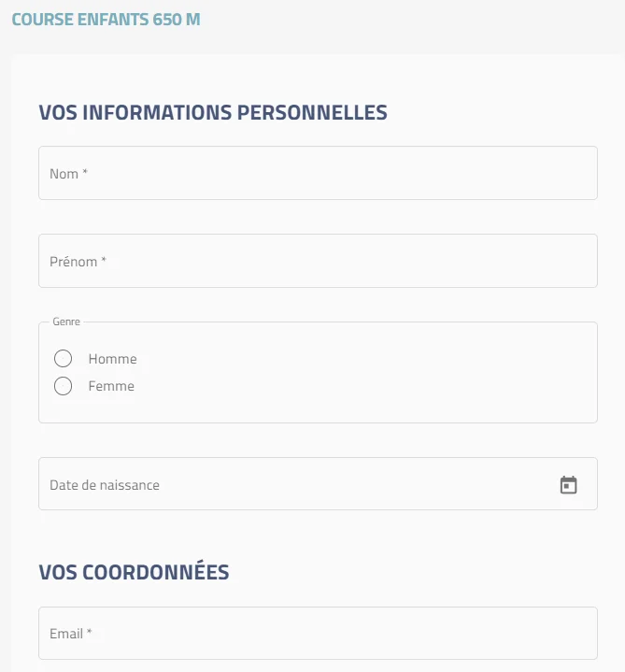Image resolution: width=625 pixels, height=672 pixels.
Task: Click the Email * placeholder text
Action: [x=71, y=634]
